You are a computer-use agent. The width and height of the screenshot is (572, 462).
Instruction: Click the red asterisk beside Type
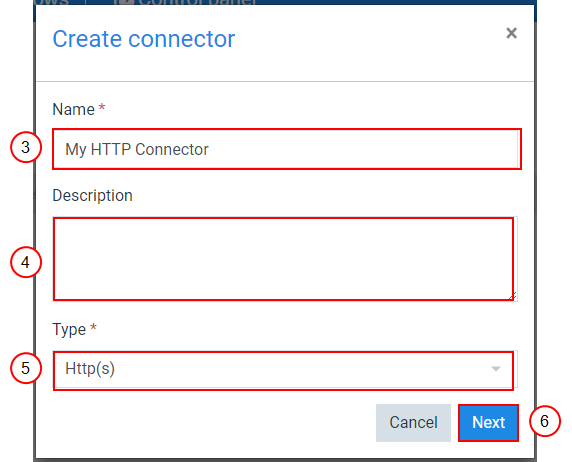93,327
